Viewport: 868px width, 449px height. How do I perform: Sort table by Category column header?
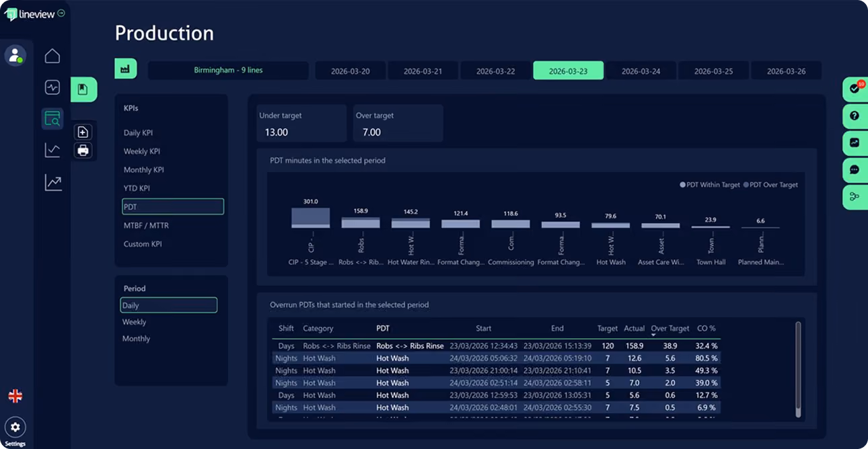(x=318, y=329)
